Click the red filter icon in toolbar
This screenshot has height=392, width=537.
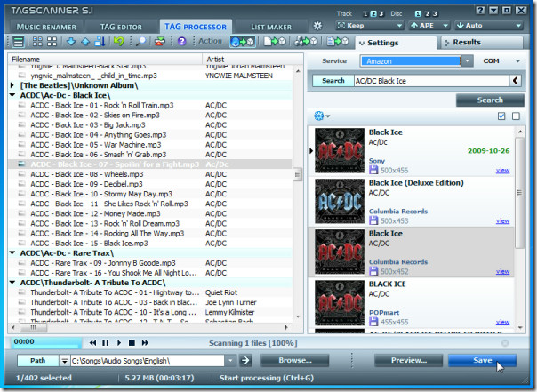coord(160,42)
